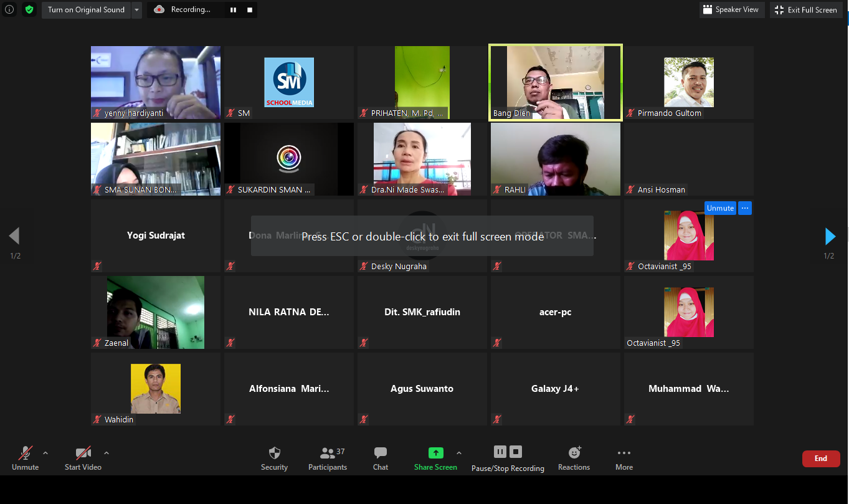Open the More options icon
The image size is (849, 504).
624,453
